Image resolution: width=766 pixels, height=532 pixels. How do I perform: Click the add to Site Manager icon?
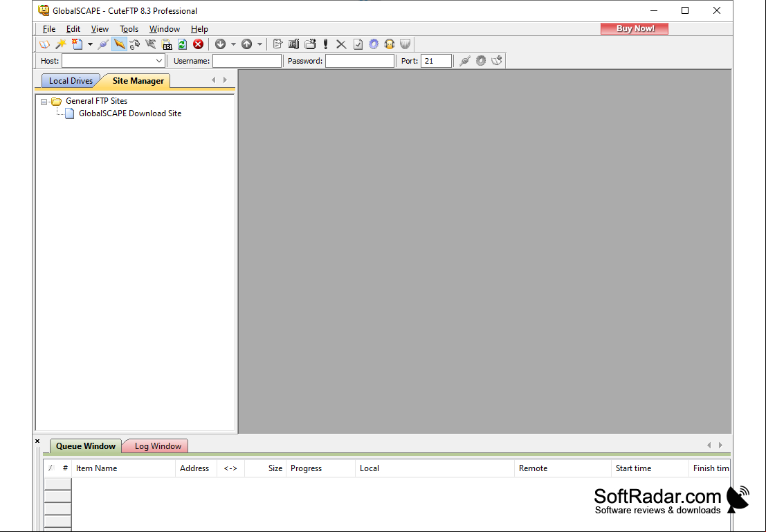click(x=497, y=61)
